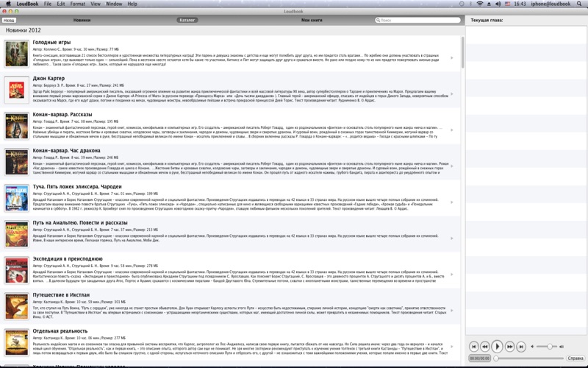Open the input language flag menu
This screenshot has height=368, width=588.
[x=507, y=4]
